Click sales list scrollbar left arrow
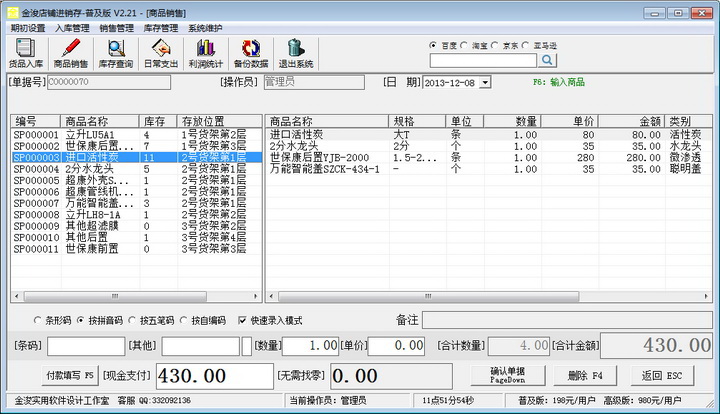Image resolution: width=720 pixels, height=414 pixels. tap(271, 297)
